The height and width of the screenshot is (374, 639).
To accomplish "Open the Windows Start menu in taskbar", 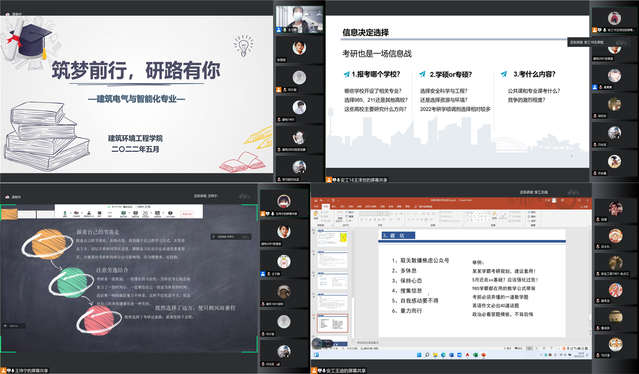I will tap(419, 355).
